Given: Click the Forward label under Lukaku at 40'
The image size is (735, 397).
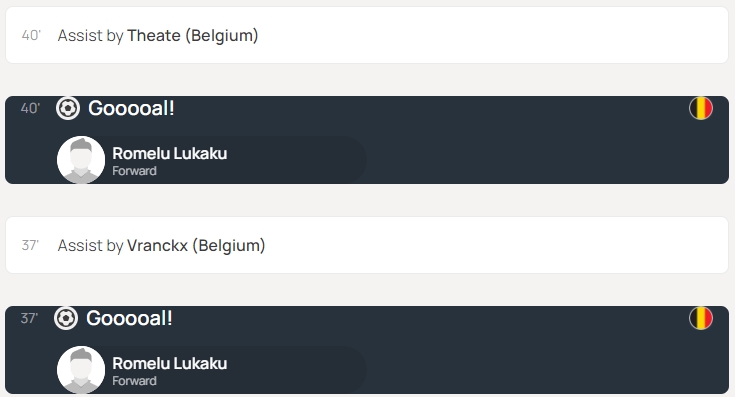Looking at the screenshot, I should (x=135, y=171).
